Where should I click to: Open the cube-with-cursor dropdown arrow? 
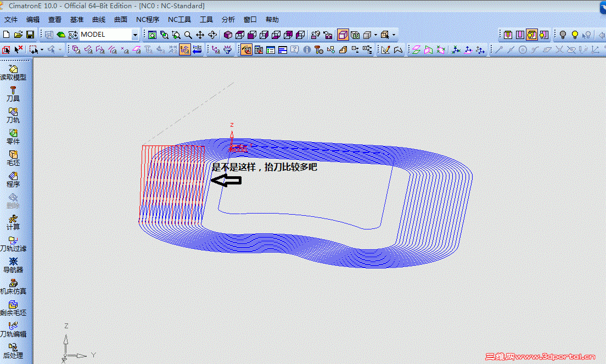tap(394, 35)
